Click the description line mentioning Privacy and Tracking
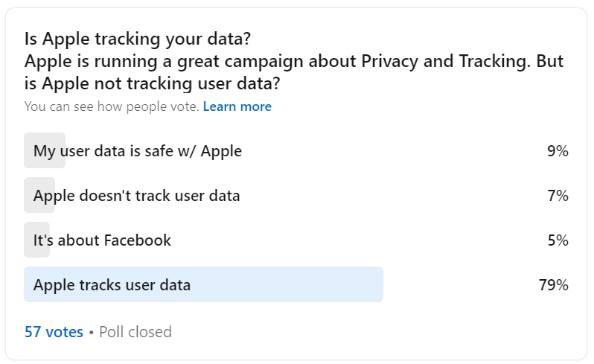Screen dimensions: 594x364 click(294, 61)
